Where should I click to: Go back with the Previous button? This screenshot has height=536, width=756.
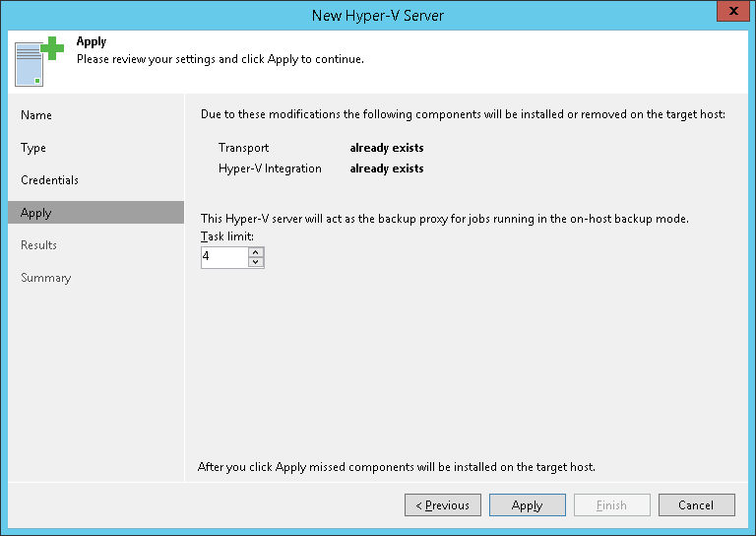[x=443, y=505]
